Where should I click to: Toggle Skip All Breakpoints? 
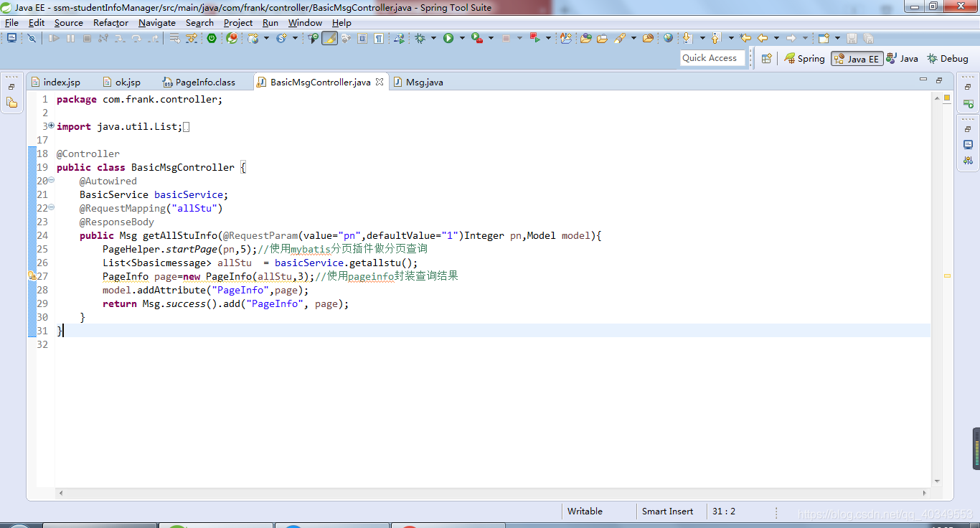click(x=32, y=38)
